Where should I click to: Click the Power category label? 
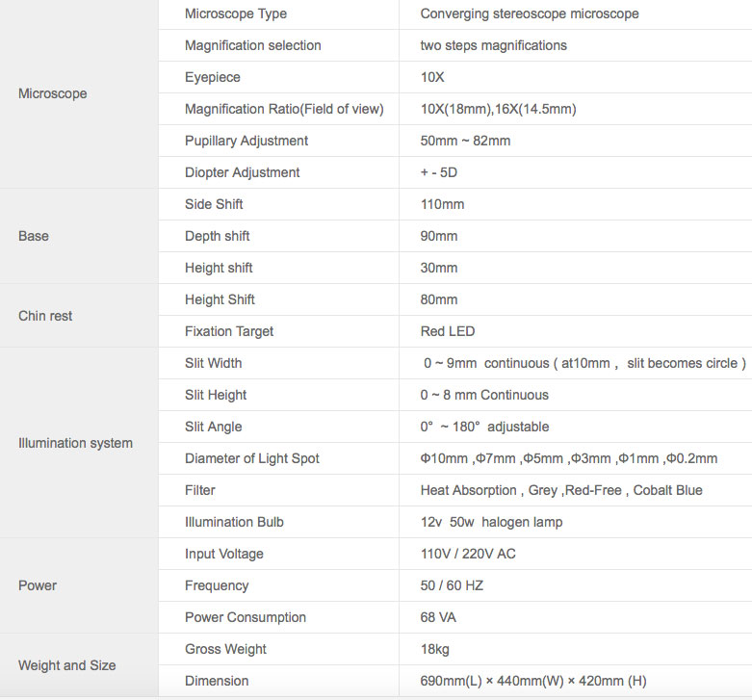click(x=38, y=585)
